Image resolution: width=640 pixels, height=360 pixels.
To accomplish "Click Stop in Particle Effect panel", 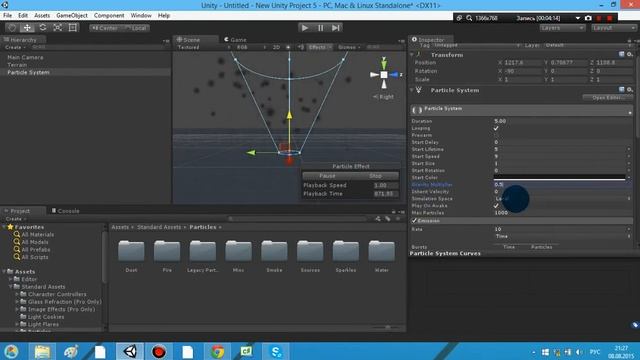I will pos(375,176).
